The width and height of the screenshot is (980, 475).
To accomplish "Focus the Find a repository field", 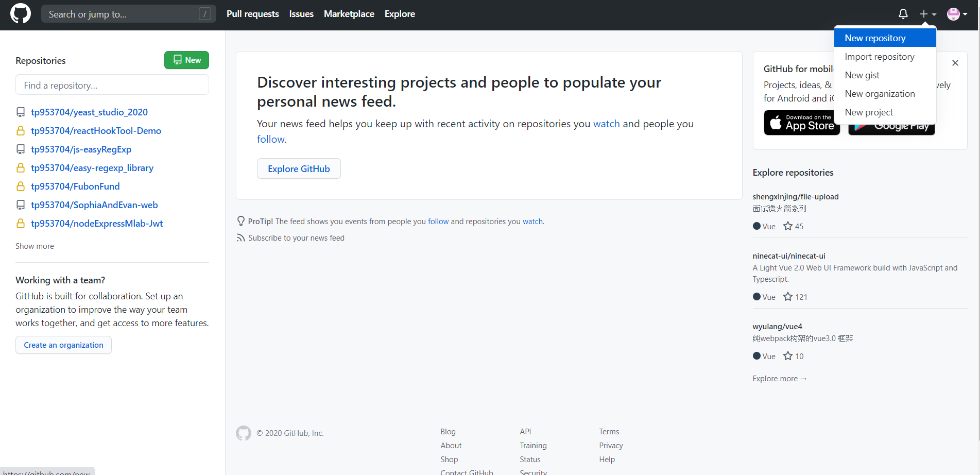I will click(112, 84).
